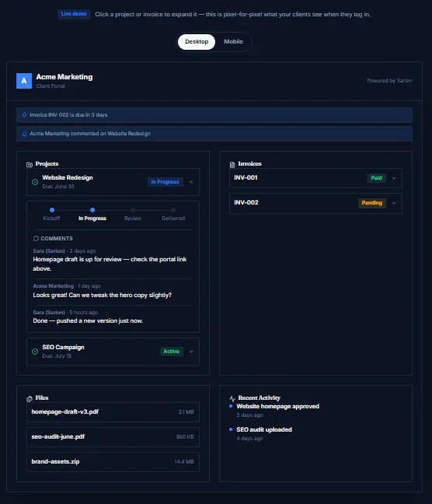432x504 pixels.
Task: Click comment 'Looks great! Can we tweak the hero copy'
Action: pyautogui.click(x=103, y=295)
